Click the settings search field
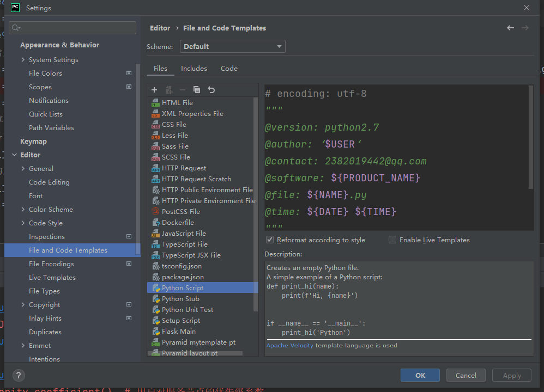The width and height of the screenshot is (544, 392). (x=72, y=28)
